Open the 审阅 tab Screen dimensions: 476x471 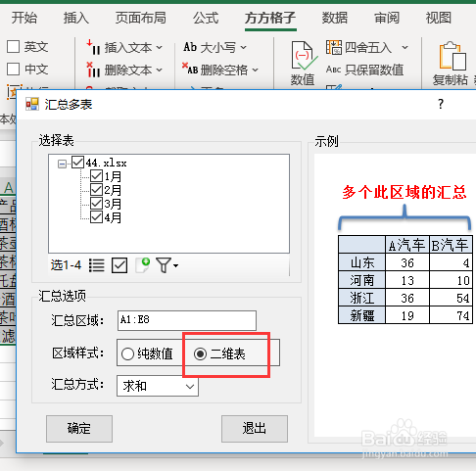coord(387,18)
